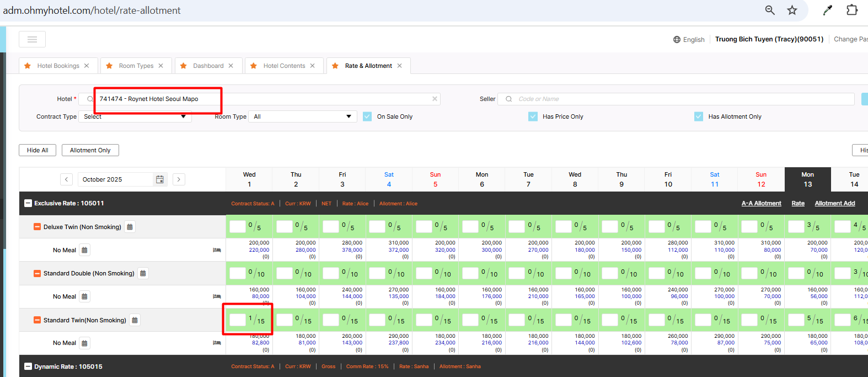Click the hamburger menu icon
Viewport: 868px width, 377px height.
click(32, 39)
